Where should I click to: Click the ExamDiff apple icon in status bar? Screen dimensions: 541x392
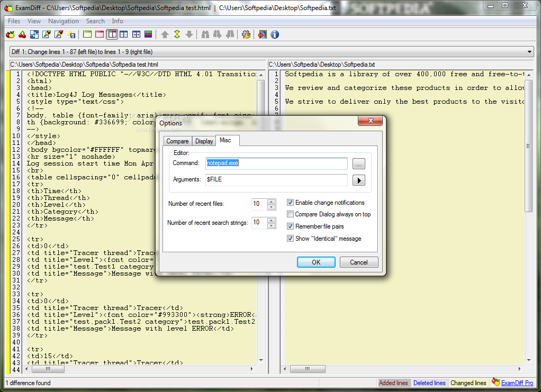[496, 382]
